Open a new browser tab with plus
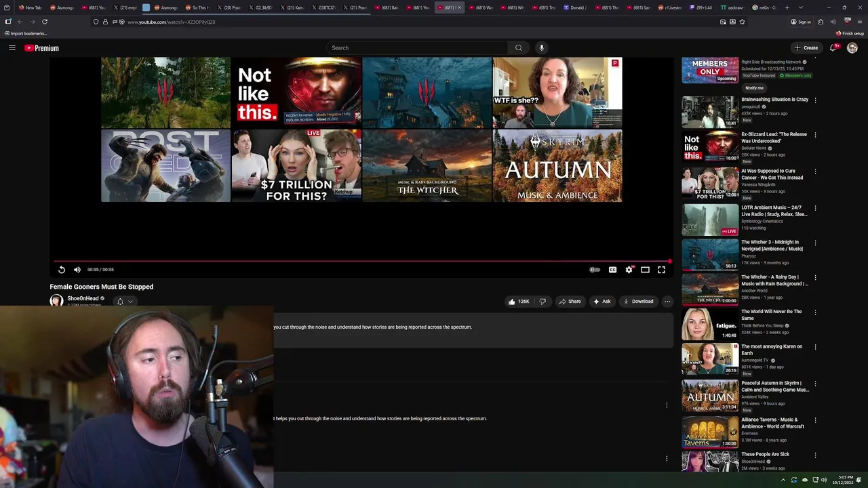 coord(787,7)
